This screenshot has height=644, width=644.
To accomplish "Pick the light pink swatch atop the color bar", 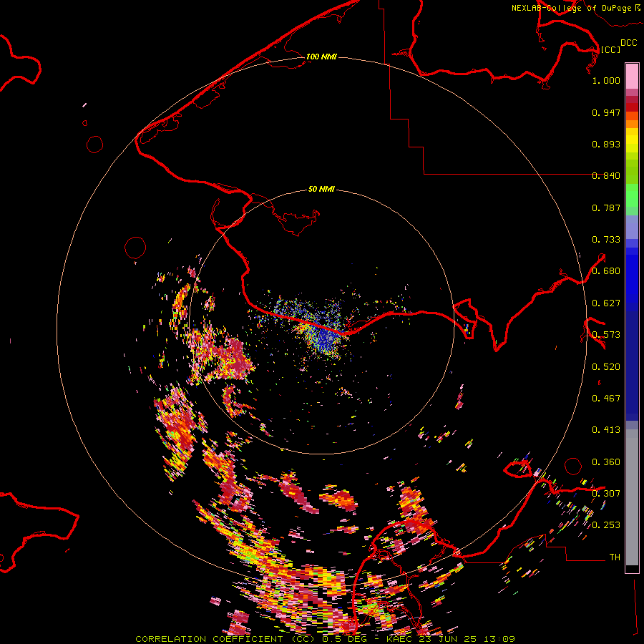I will coord(632,76).
